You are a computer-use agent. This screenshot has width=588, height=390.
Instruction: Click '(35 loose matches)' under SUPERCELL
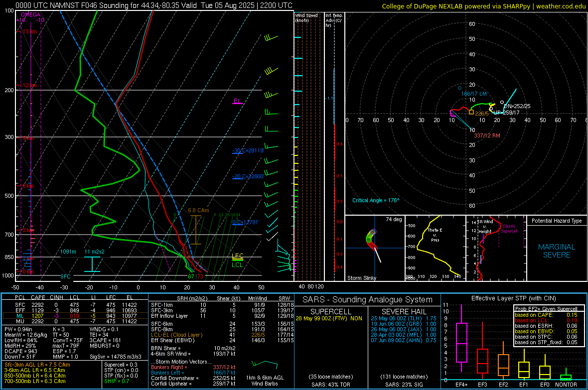[331, 377]
